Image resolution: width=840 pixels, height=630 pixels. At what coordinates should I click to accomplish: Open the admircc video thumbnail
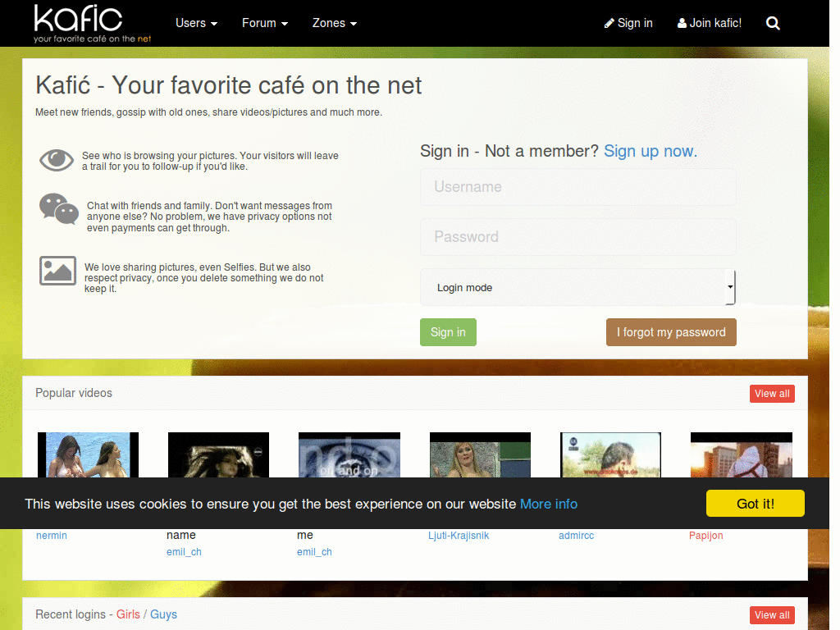610,454
